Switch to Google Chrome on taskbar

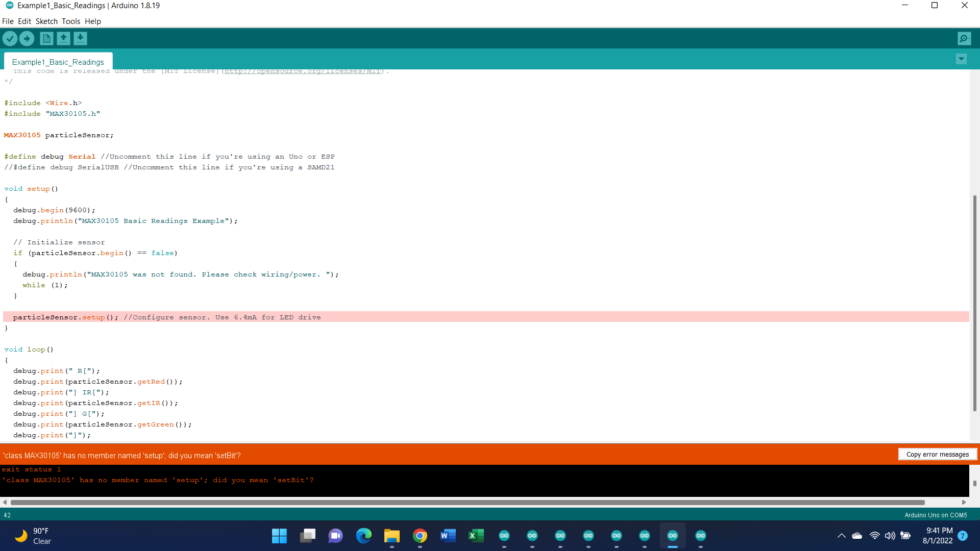click(x=420, y=536)
